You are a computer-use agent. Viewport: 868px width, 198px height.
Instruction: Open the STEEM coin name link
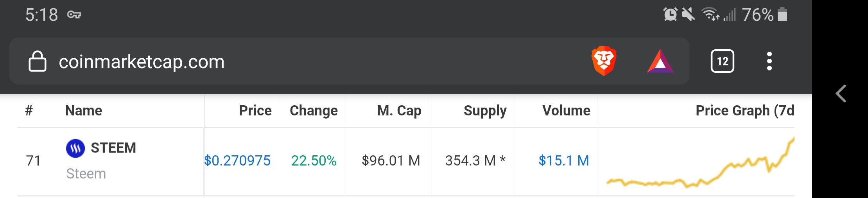coord(113,148)
